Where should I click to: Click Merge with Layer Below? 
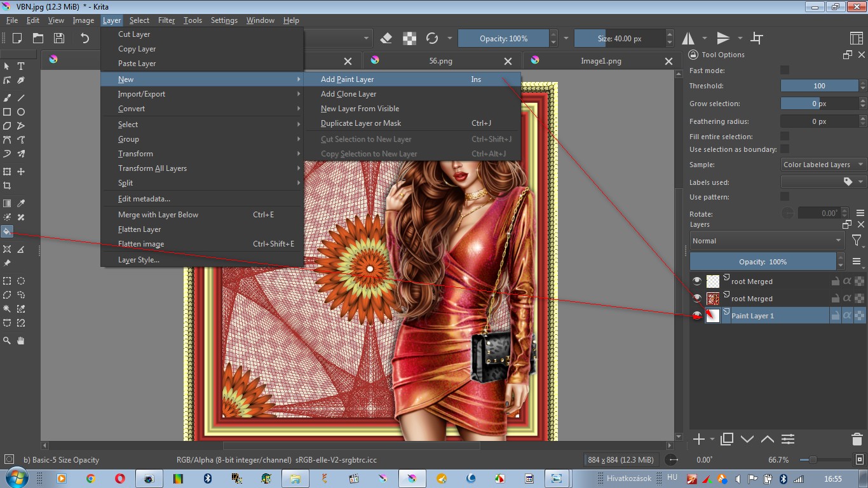[202, 215]
